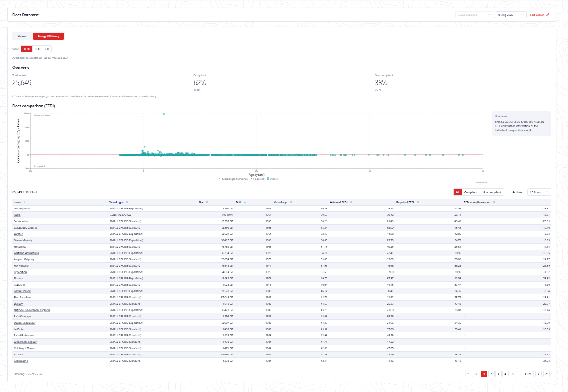Open the Saved Searches dropdown
This screenshot has height=392, width=568.
coord(474,15)
